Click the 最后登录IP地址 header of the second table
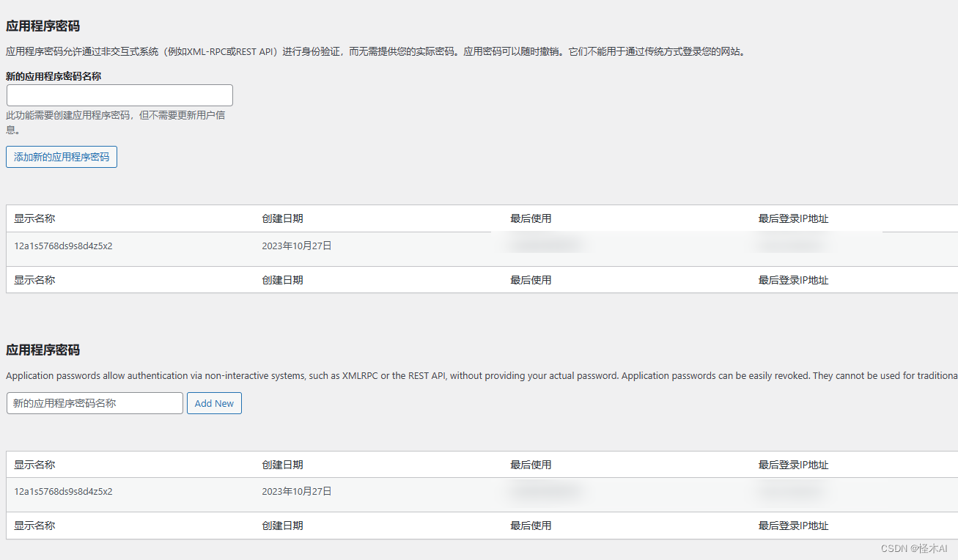Screen dimensions: 958x560 point(793,465)
